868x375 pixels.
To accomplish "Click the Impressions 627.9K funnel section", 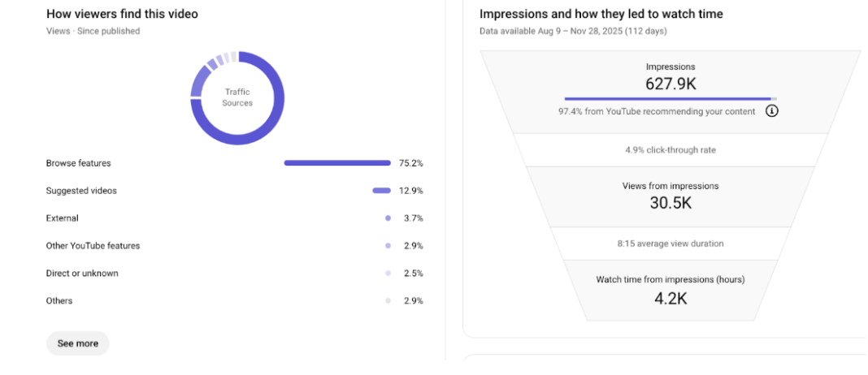I will [671, 77].
